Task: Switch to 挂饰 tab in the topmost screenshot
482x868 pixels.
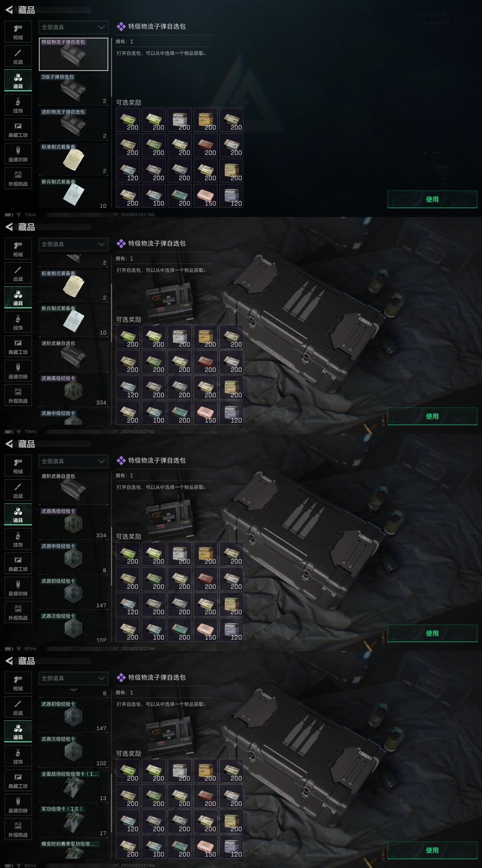Action: [x=18, y=105]
